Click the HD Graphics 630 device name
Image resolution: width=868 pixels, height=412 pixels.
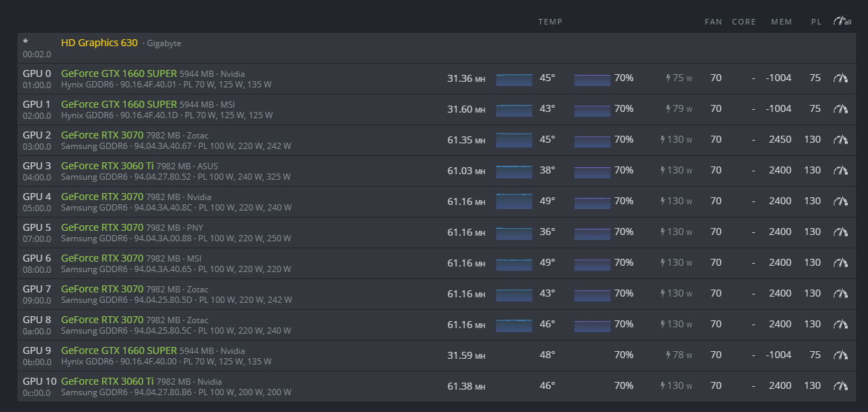coord(99,43)
